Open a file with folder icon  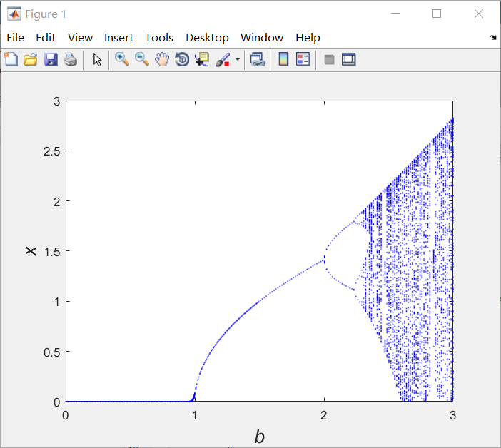[x=31, y=59]
